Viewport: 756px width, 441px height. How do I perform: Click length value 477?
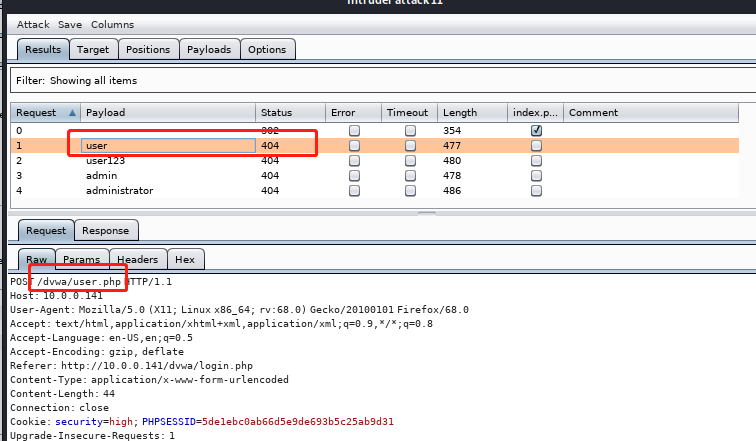452,146
